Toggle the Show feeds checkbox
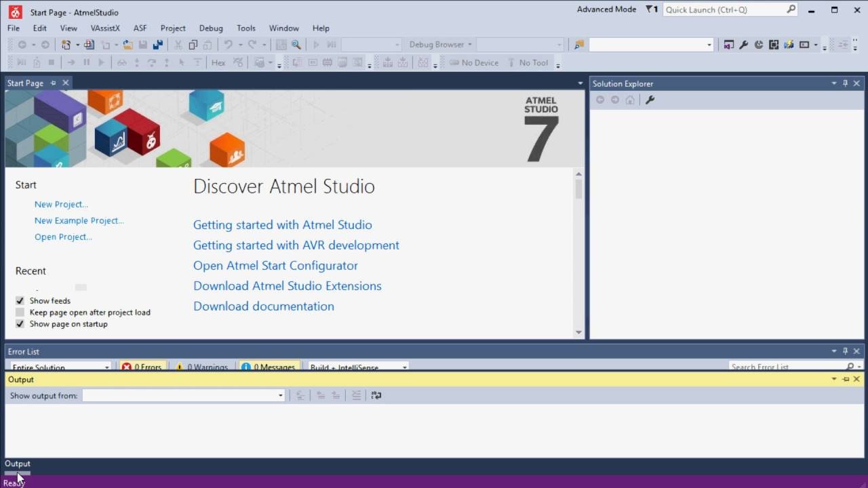 tap(20, 300)
